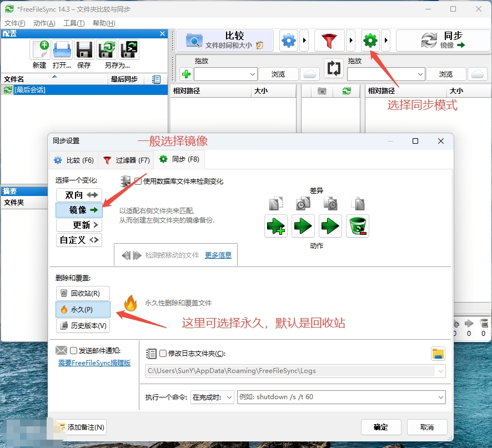Click the yellow log folder browse icon
Image resolution: width=492 pixels, height=448 pixels.
click(x=438, y=354)
